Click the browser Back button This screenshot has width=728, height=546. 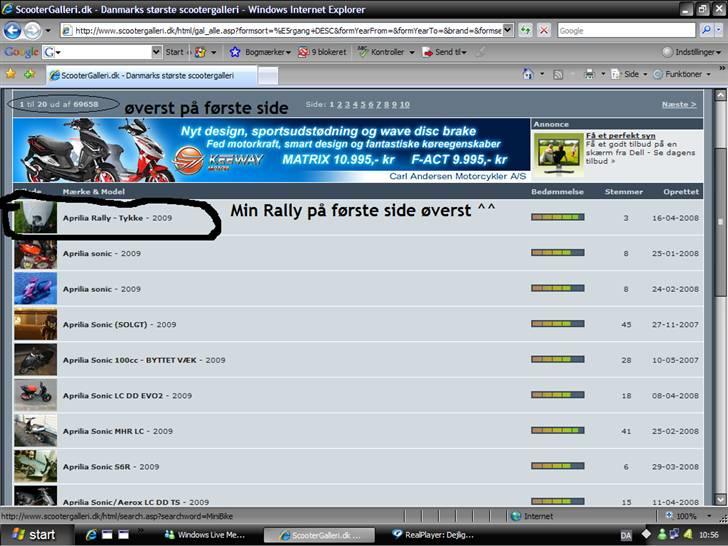[x=14, y=30]
